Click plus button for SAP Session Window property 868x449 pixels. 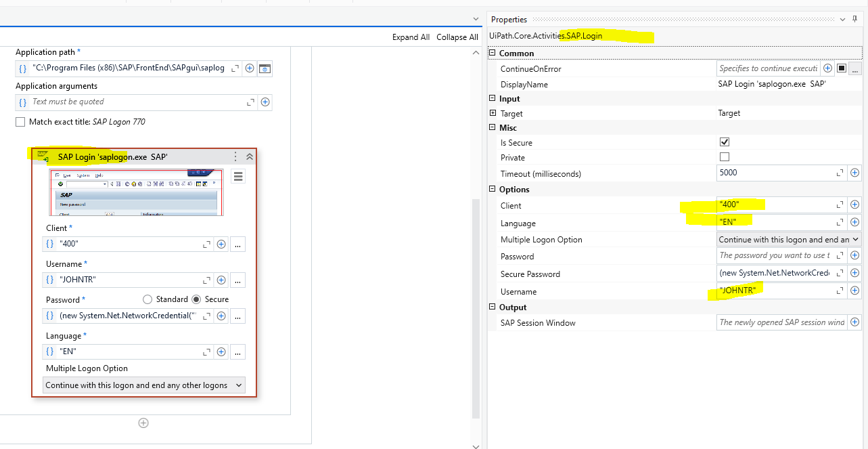(854, 322)
